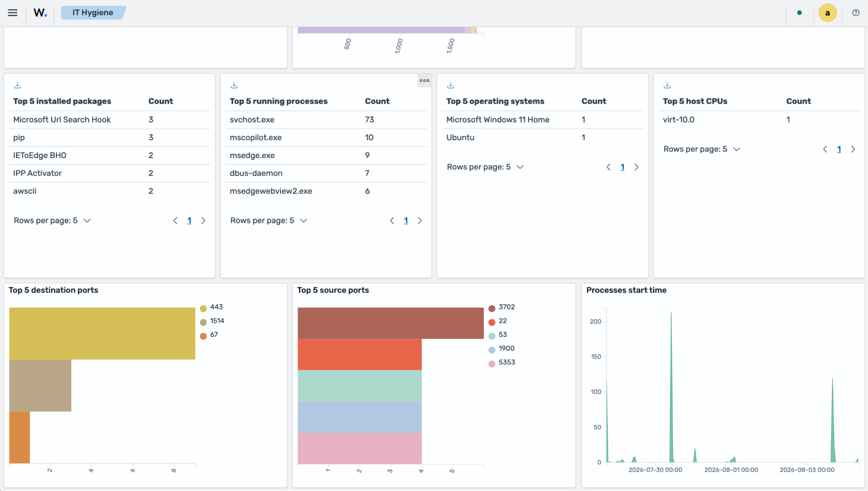
Task: Toggle the 53 source port legend
Action: pyautogui.click(x=498, y=335)
